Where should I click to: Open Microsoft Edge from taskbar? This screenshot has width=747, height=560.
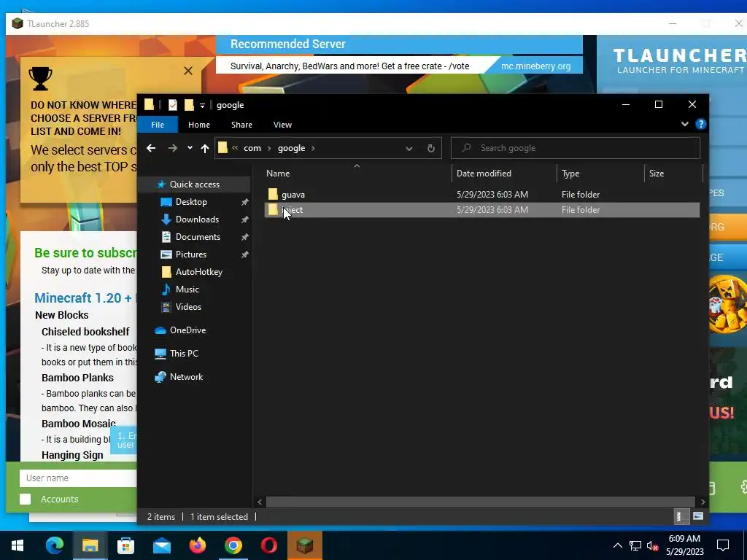[54, 545]
